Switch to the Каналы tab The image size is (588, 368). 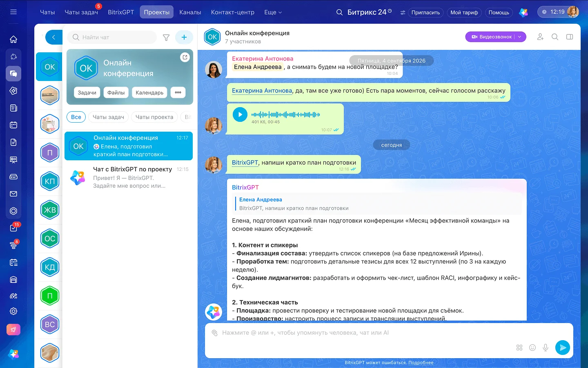(190, 12)
